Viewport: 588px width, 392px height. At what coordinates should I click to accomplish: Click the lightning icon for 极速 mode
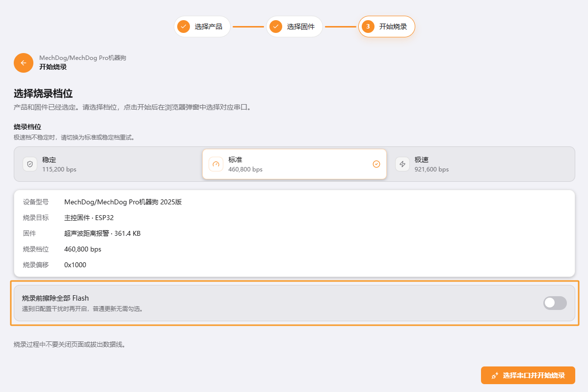click(x=402, y=164)
